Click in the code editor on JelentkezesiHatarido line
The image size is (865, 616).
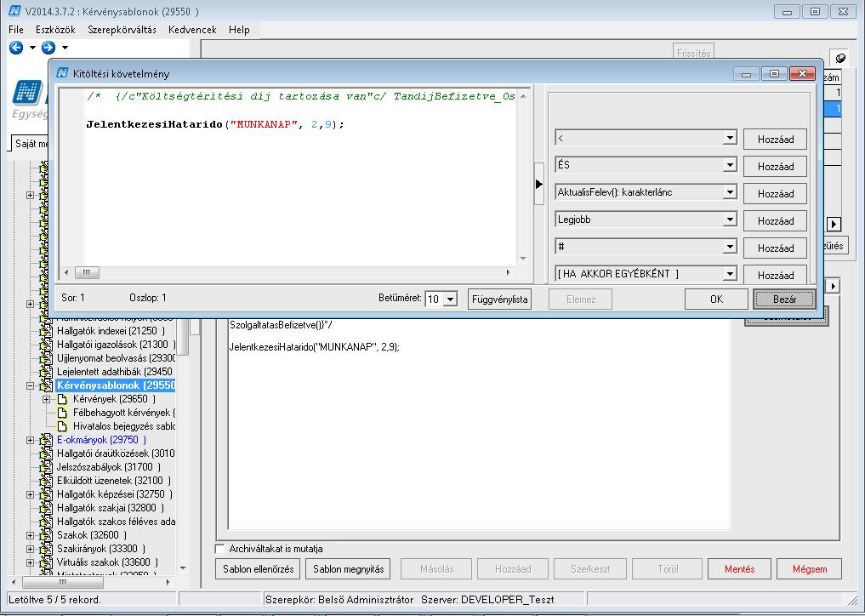coord(215,125)
